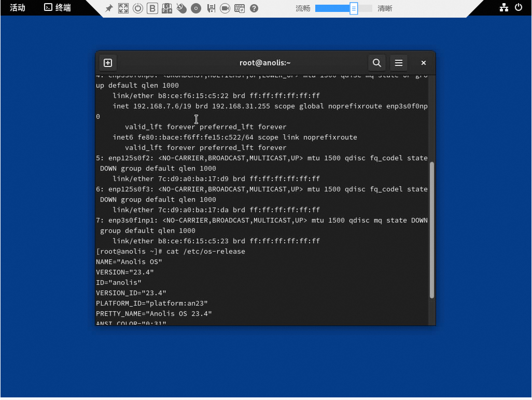This screenshot has height=400, width=532.
Task: Open a new terminal tab with plus button
Action: pyautogui.click(x=108, y=63)
